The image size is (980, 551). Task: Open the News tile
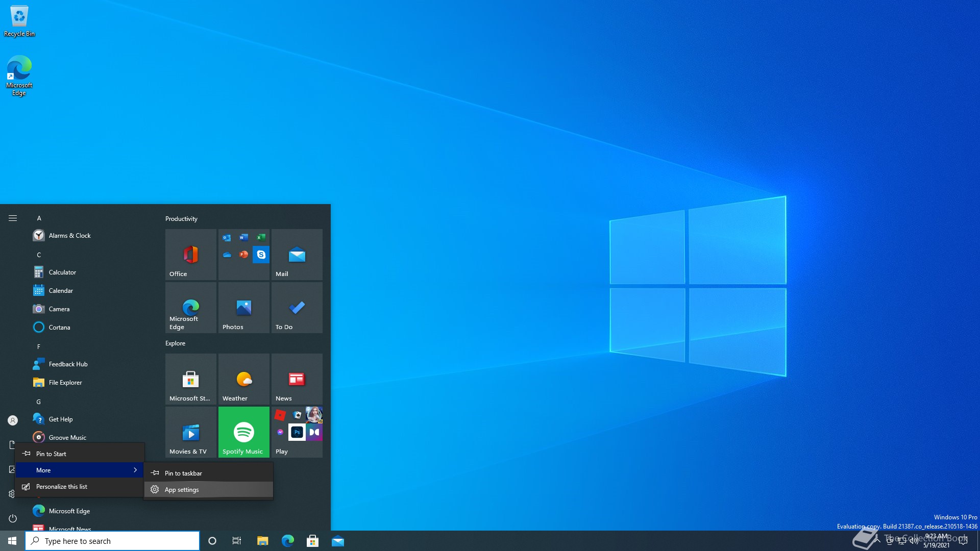(297, 379)
